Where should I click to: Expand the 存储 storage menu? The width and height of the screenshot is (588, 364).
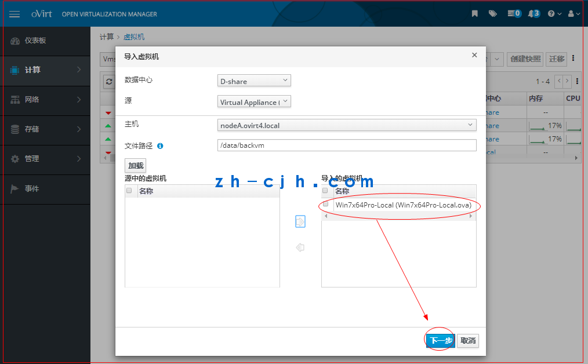pos(45,129)
